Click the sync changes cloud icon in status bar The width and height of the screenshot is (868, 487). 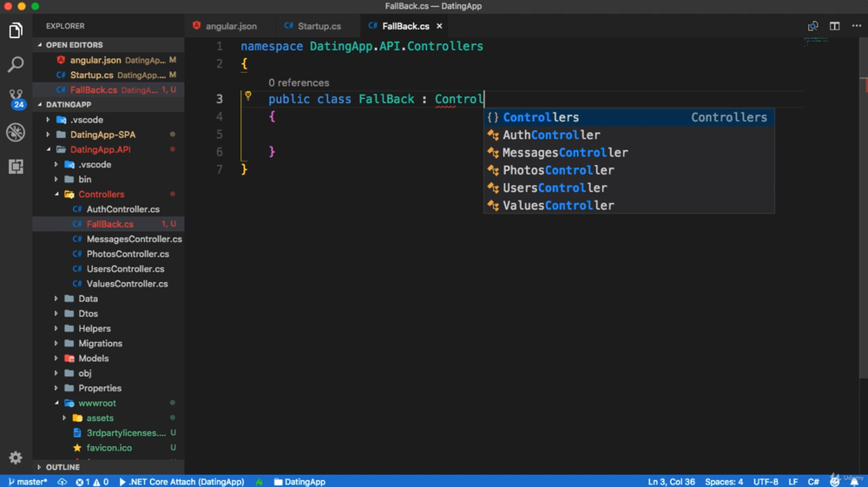point(62,482)
